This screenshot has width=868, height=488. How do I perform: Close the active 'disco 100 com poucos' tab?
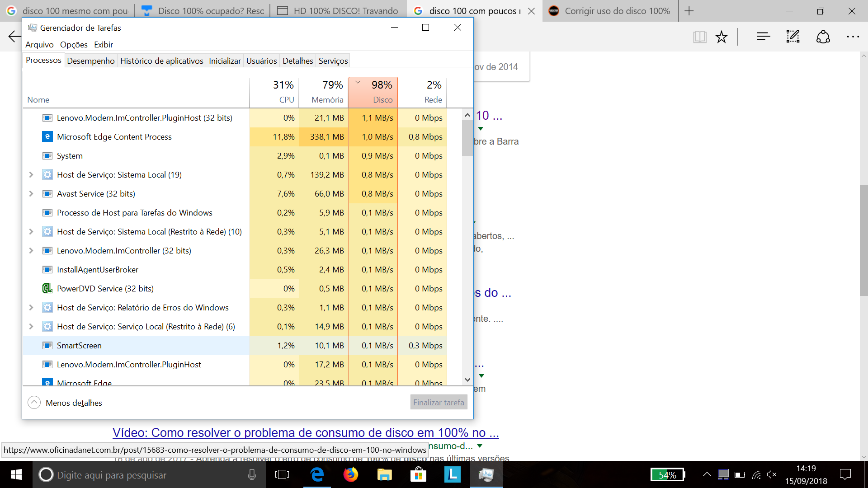[x=532, y=11]
